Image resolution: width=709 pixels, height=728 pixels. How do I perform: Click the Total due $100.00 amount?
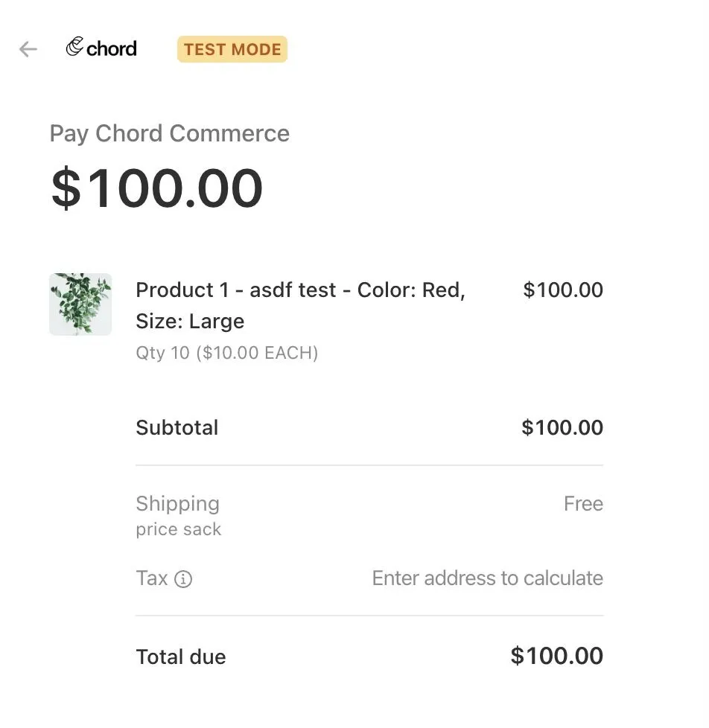[x=557, y=656]
